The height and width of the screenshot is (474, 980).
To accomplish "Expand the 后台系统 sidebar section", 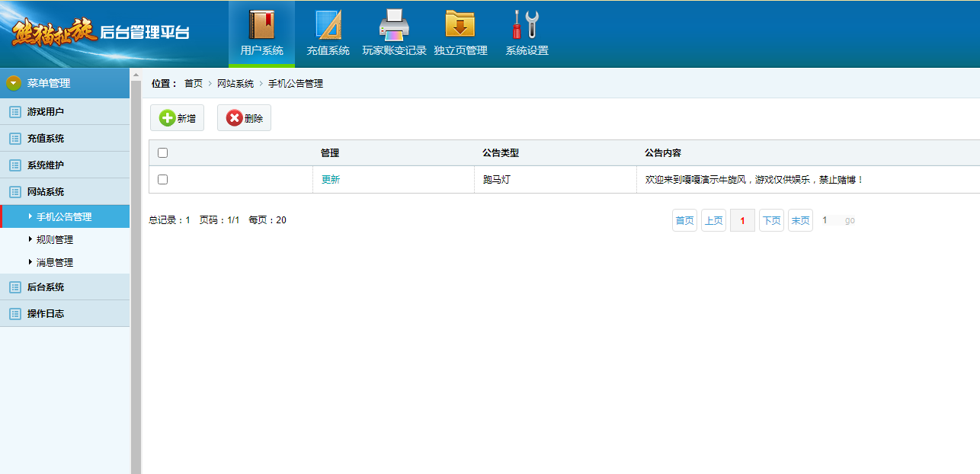I will tap(46, 287).
